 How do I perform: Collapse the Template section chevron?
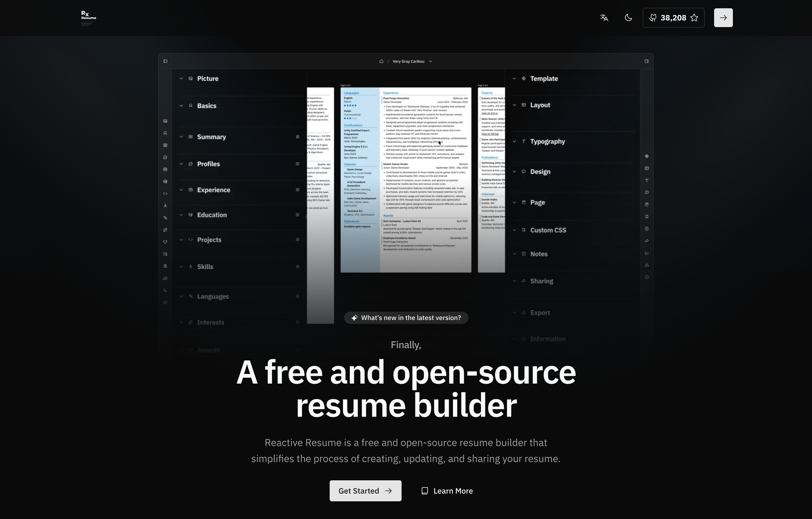point(514,78)
